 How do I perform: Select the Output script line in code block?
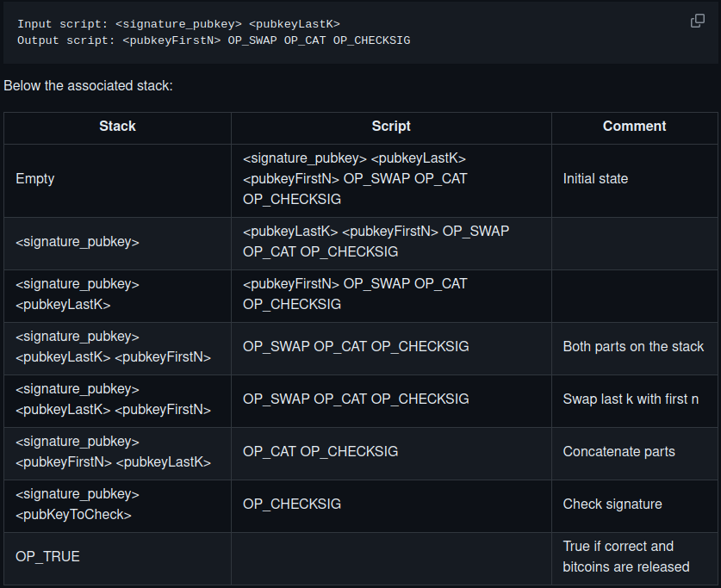(214, 40)
